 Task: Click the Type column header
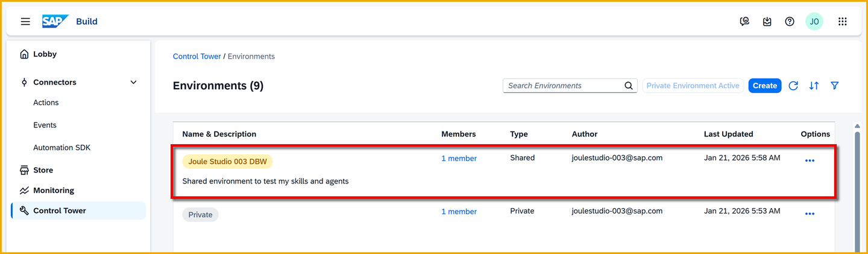(x=519, y=135)
